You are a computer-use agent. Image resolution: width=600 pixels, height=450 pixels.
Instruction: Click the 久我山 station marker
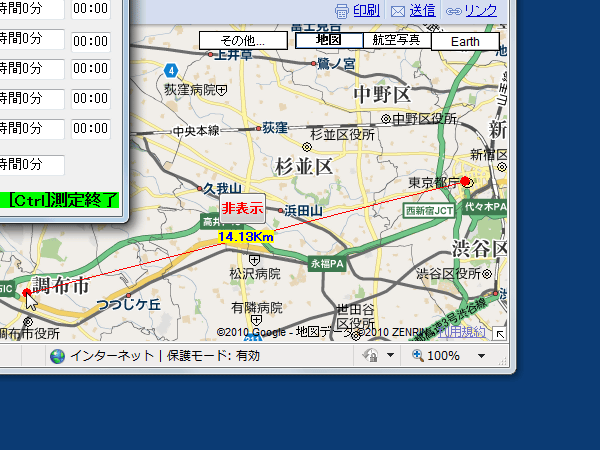(x=199, y=188)
